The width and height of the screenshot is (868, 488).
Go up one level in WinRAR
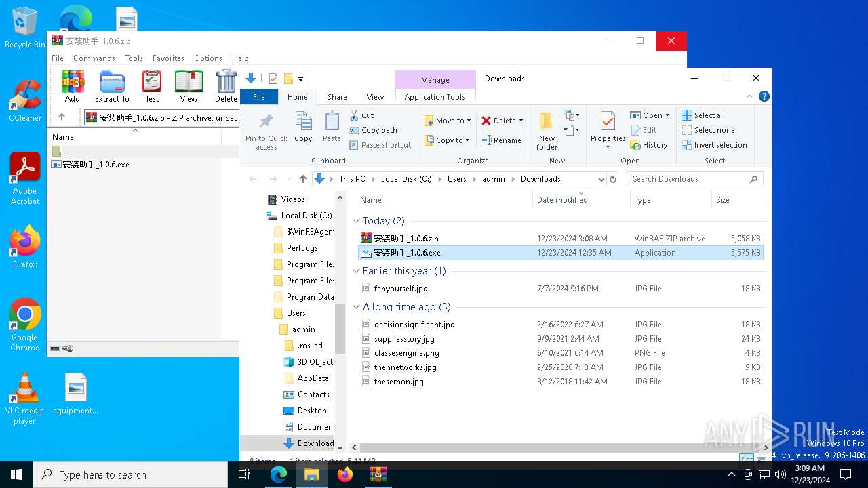62,117
